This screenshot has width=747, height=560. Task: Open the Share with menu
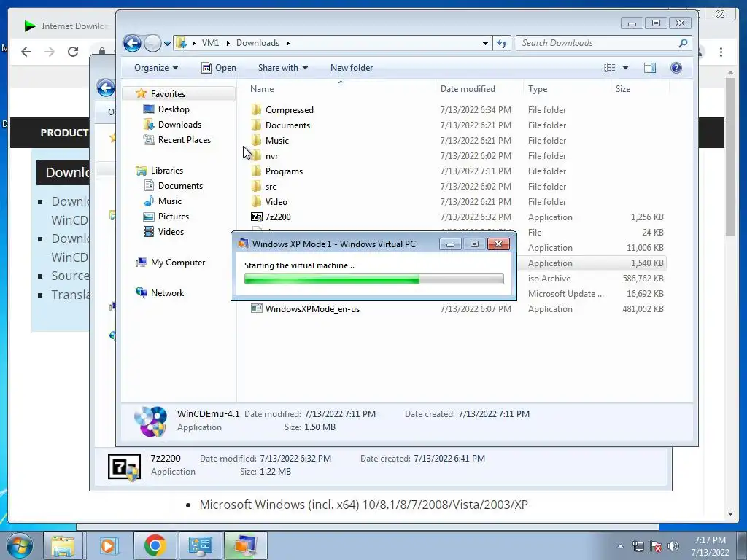(282, 68)
